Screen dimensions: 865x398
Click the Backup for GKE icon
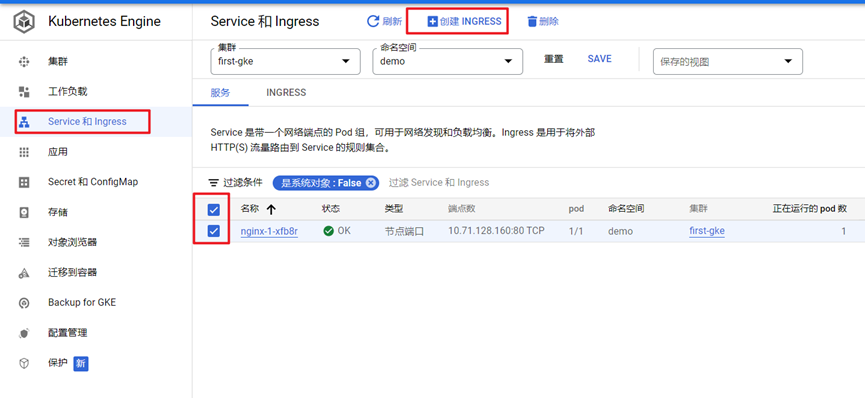point(24,303)
